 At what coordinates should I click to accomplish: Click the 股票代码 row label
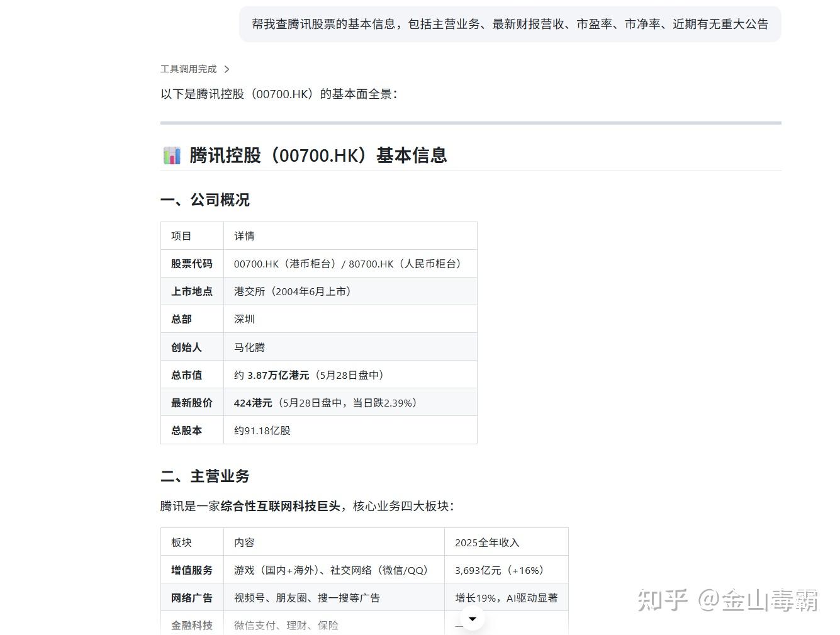(x=192, y=264)
